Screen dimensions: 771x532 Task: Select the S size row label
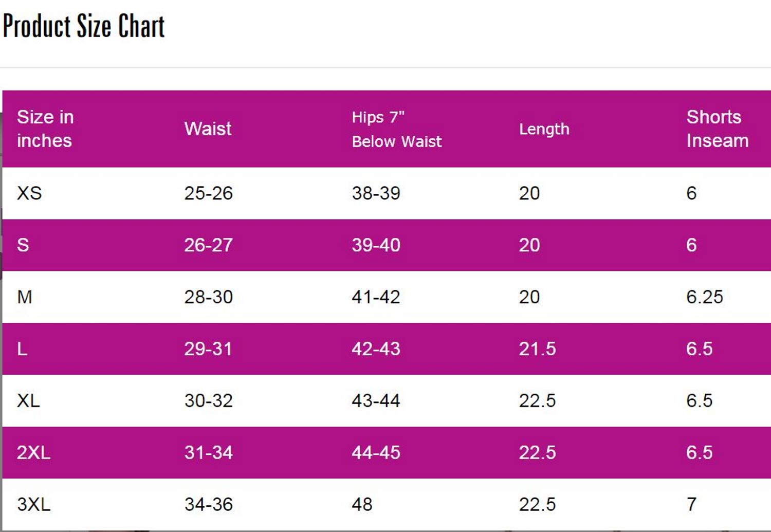[23, 245]
